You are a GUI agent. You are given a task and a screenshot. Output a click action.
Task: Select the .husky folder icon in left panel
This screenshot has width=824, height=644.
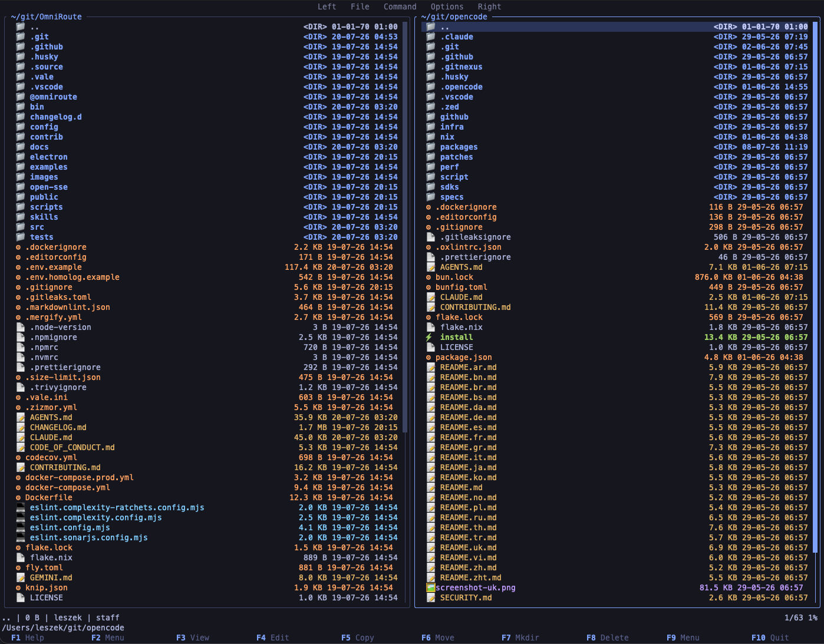[x=21, y=57]
